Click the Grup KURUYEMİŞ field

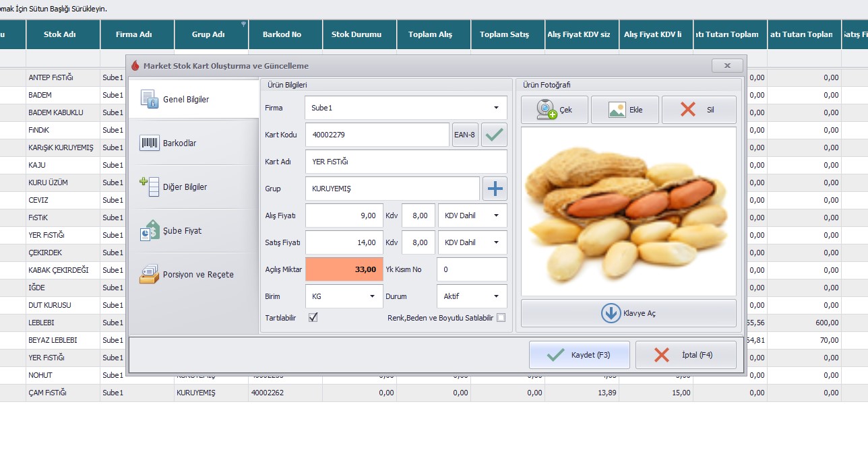pyautogui.click(x=392, y=189)
